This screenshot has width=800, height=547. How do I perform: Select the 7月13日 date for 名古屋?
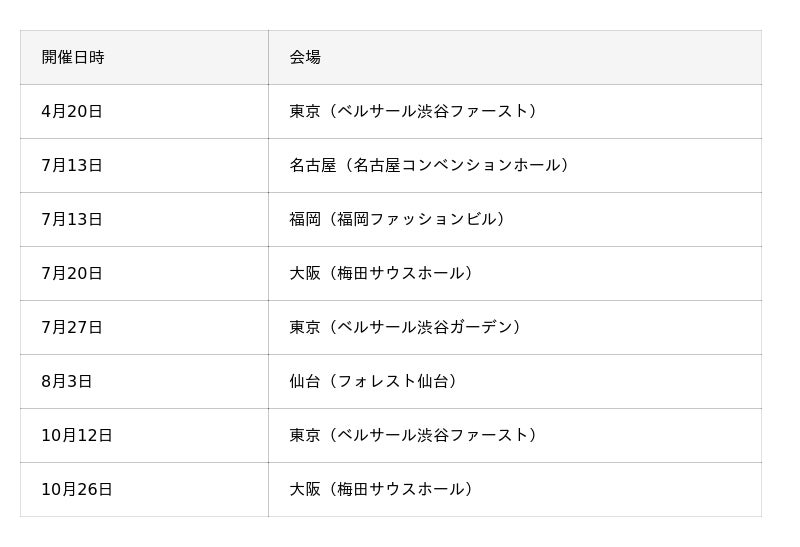point(72,166)
